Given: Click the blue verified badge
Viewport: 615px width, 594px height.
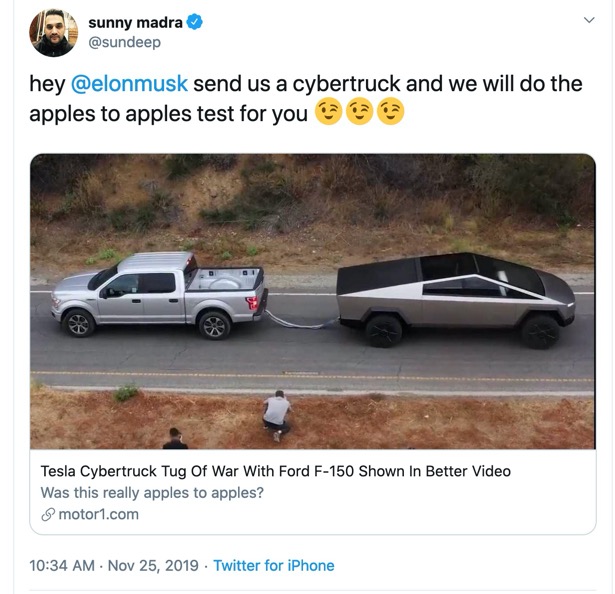Looking at the screenshot, I should tap(195, 22).
